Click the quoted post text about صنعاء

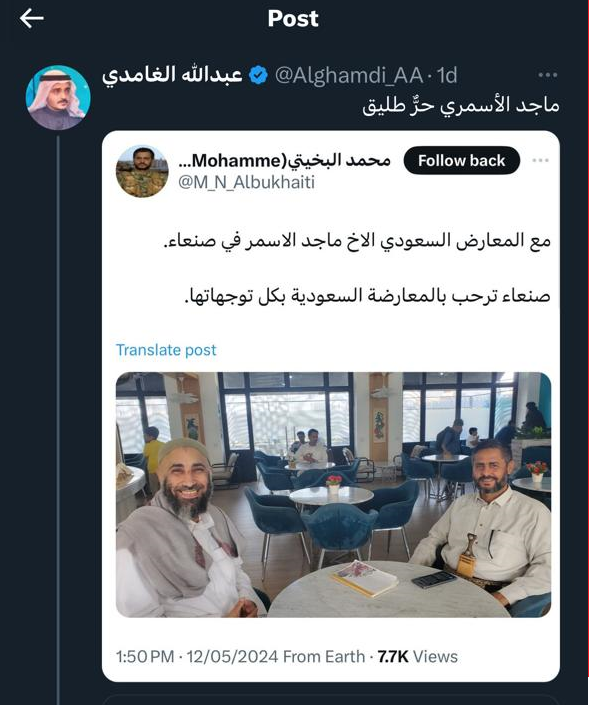357,268
